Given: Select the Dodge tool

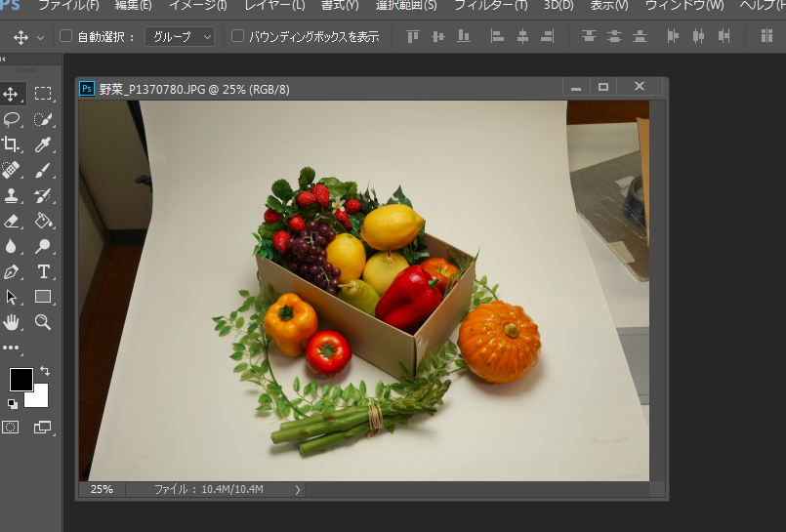Looking at the screenshot, I should [x=43, y=246].
